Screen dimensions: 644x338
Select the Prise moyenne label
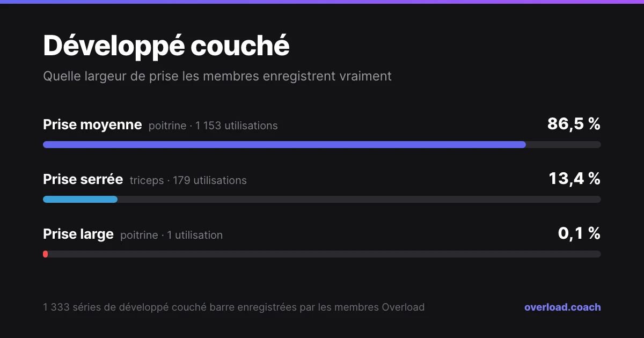(x=92, y=125)
